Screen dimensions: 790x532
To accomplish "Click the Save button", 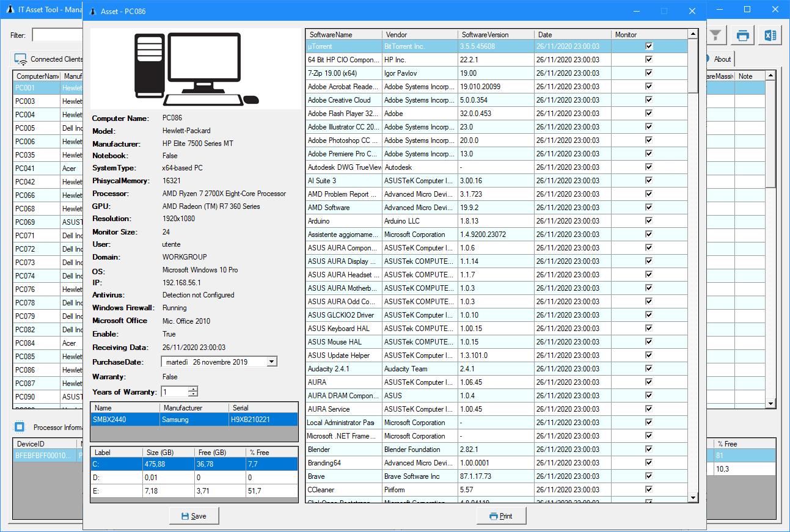I will coord(194,516).
